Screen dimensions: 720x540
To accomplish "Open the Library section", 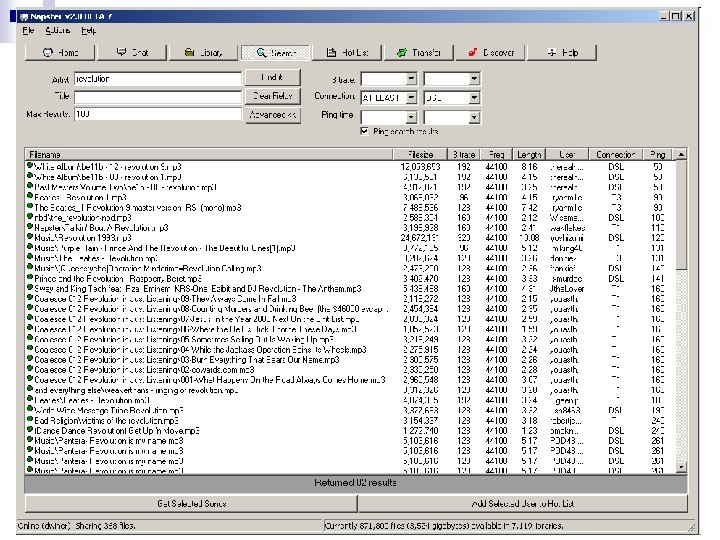I will pos(204,53).
